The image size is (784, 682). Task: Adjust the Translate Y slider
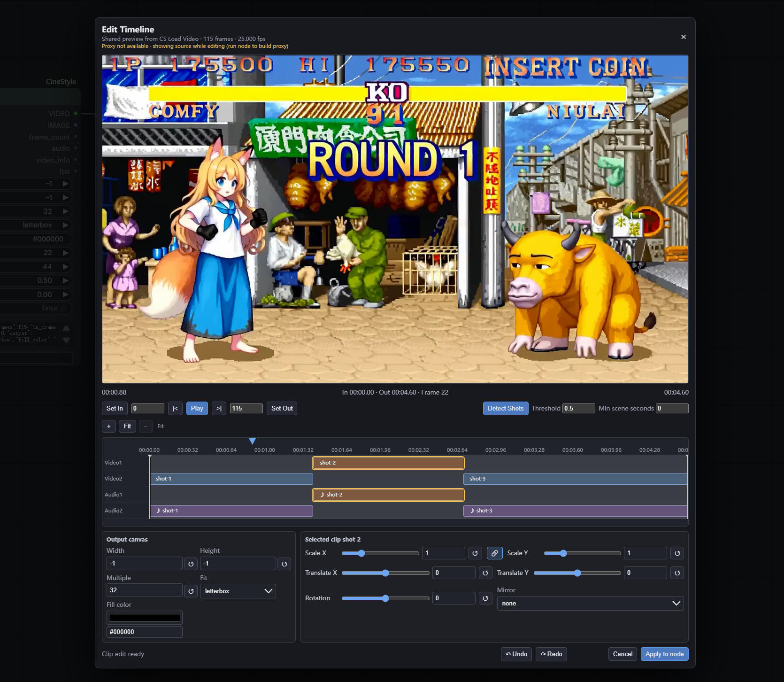(x=577, y=573)
